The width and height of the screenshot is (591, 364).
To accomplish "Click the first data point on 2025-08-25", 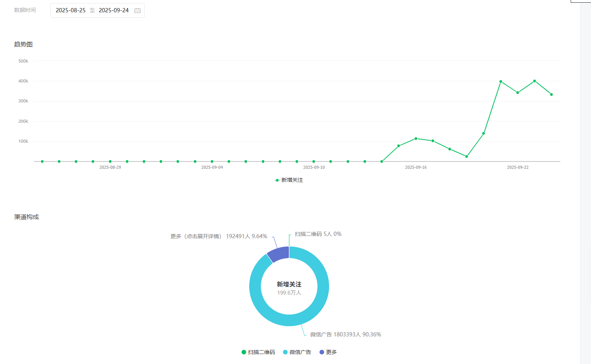I will pyautogui.click(x=42, y=161).
